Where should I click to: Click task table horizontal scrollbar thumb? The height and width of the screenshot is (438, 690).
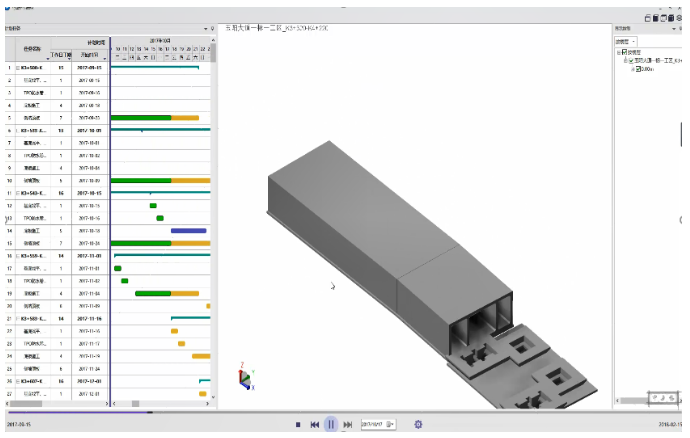point(26,404)
